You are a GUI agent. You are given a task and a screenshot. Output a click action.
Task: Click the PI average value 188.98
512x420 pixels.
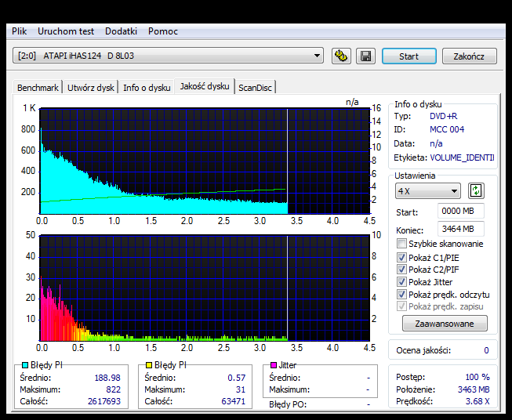coord(107,378)
